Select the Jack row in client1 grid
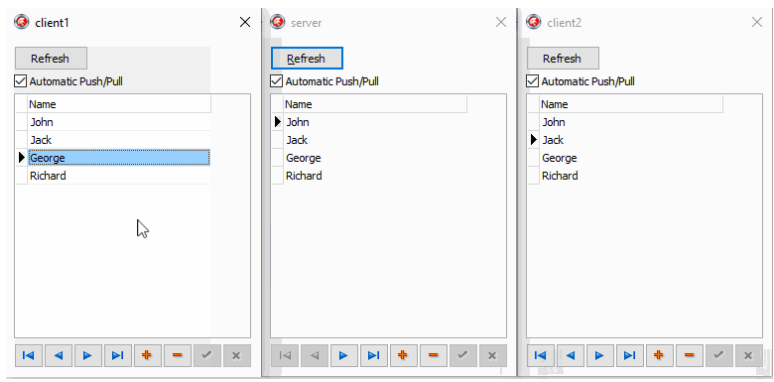The width and height of the screenshot is (774, 382). [119, 140]
